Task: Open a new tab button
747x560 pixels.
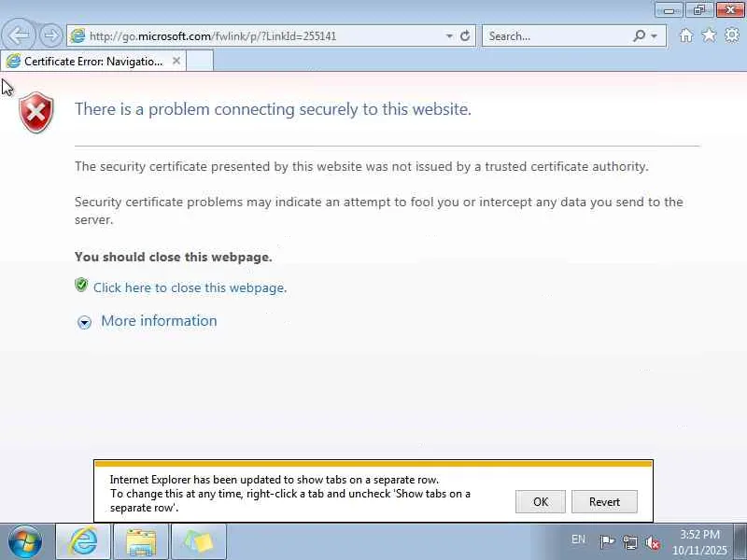Action: click(x=200, y=61)
